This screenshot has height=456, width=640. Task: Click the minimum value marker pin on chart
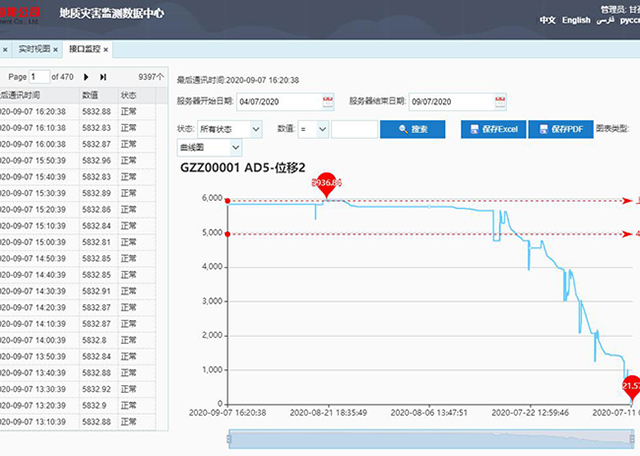[631, 384]
